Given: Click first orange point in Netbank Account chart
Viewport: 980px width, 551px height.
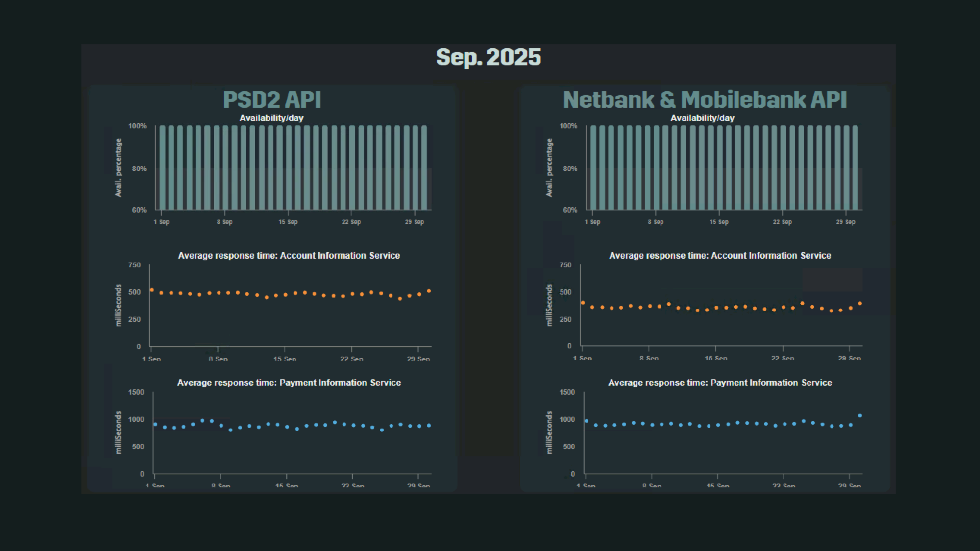Looking at the screenshot, I should tap(583, 303).
